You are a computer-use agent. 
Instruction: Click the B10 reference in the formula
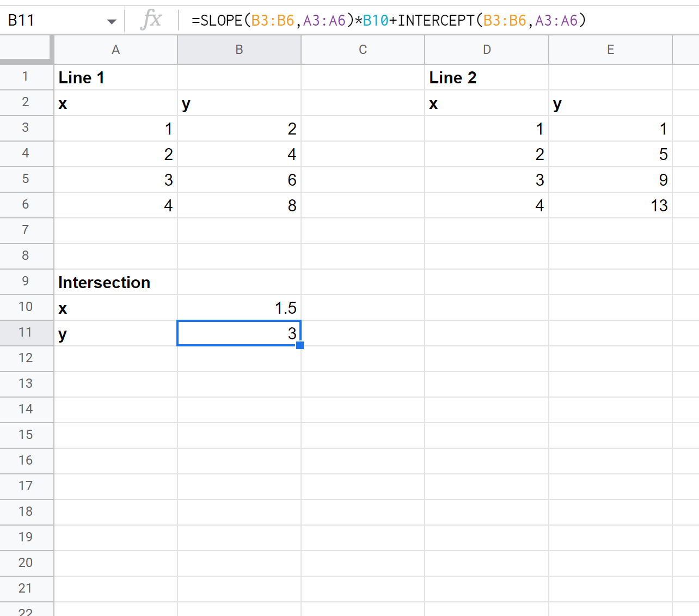pos(375,20)
